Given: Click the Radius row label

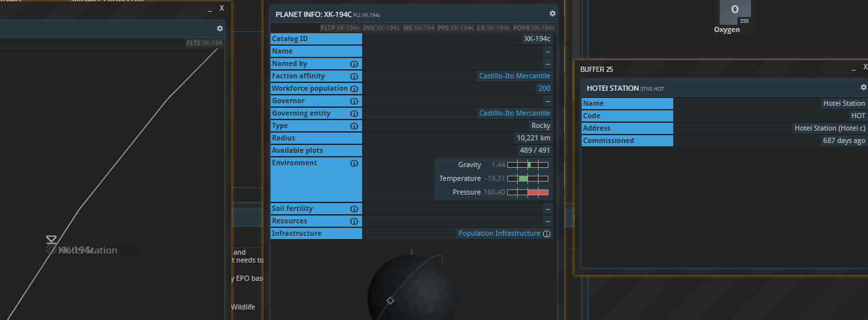Looking at the screenshot, I should tap(316, 138).
